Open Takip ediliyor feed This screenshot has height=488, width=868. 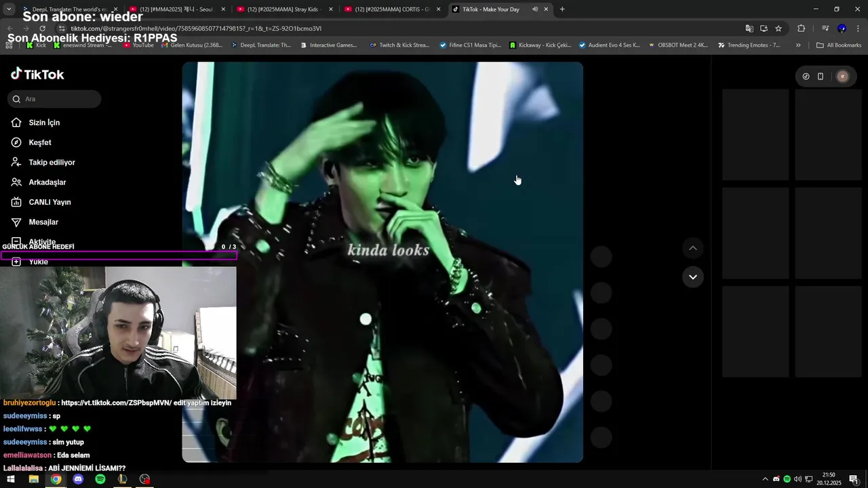tap(52, 163)
